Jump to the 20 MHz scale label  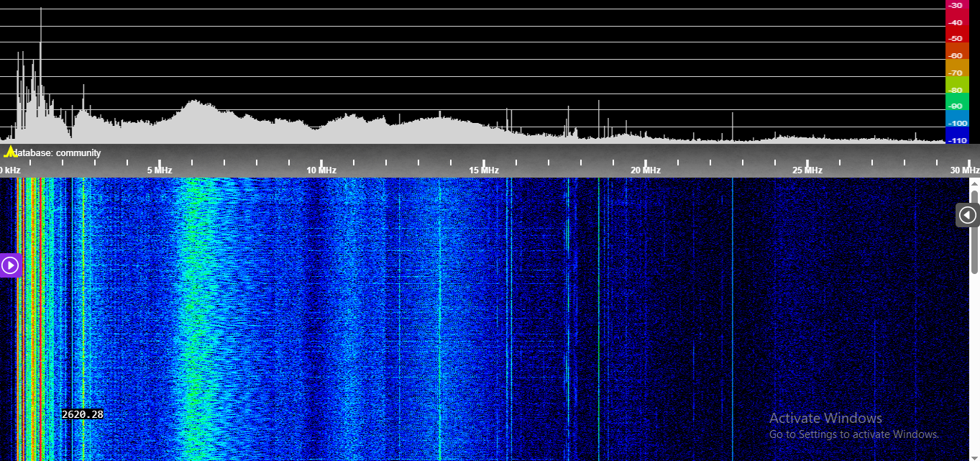645,170
